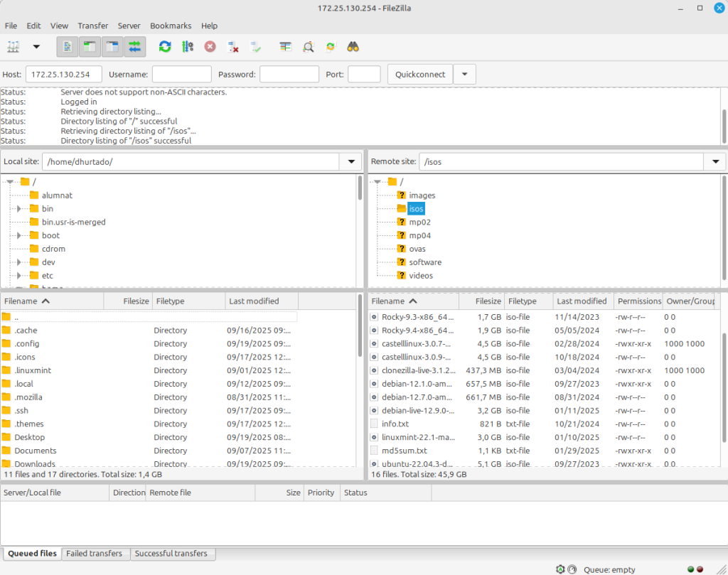728x575 pixels.
Task: Toggle message log display
Action: (x=67, y=47)
